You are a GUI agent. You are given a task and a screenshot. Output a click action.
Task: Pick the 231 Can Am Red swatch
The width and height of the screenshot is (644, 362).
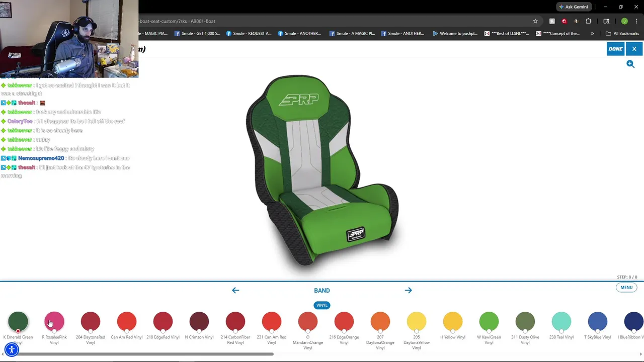(272, 322)
